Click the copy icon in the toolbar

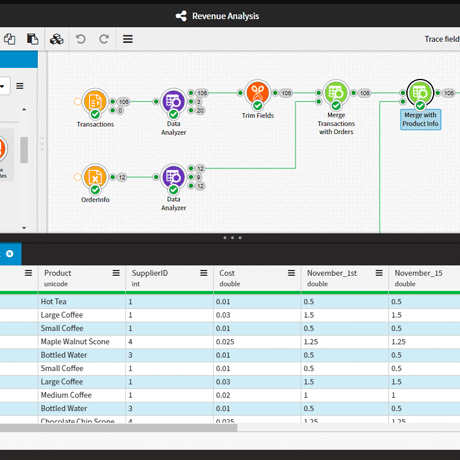click(x=10, y=39)
